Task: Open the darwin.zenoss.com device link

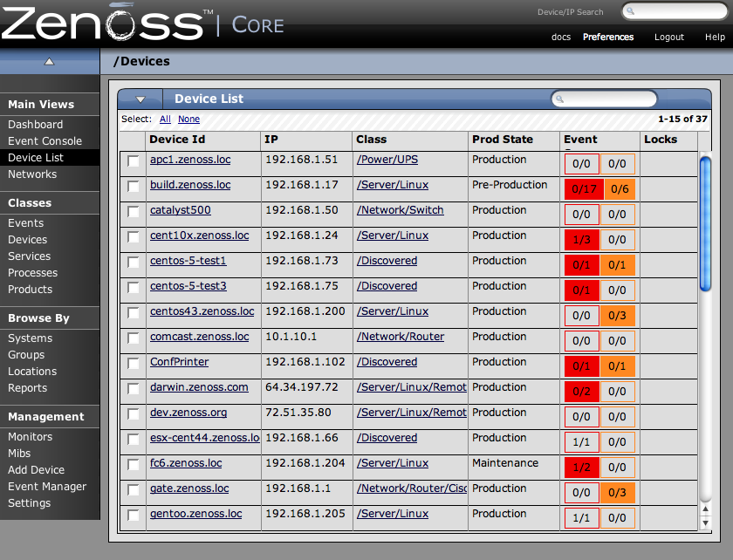Action: tap(199, 387)
